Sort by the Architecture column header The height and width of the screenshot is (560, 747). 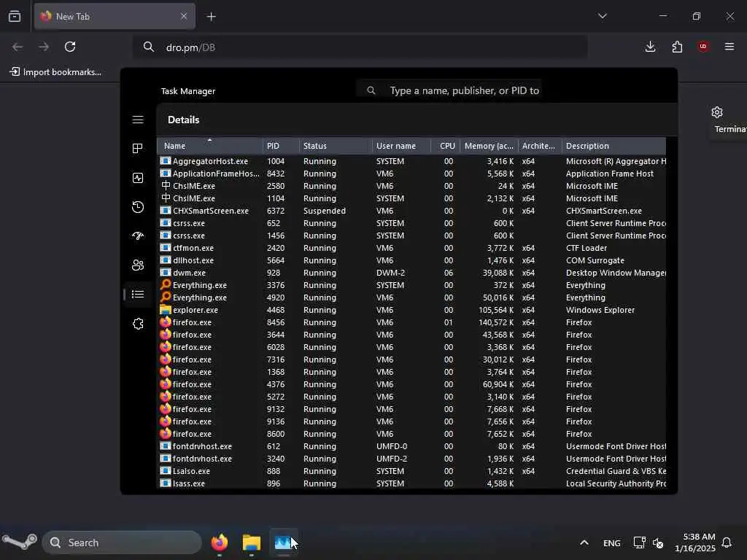(x=540, y=146)
